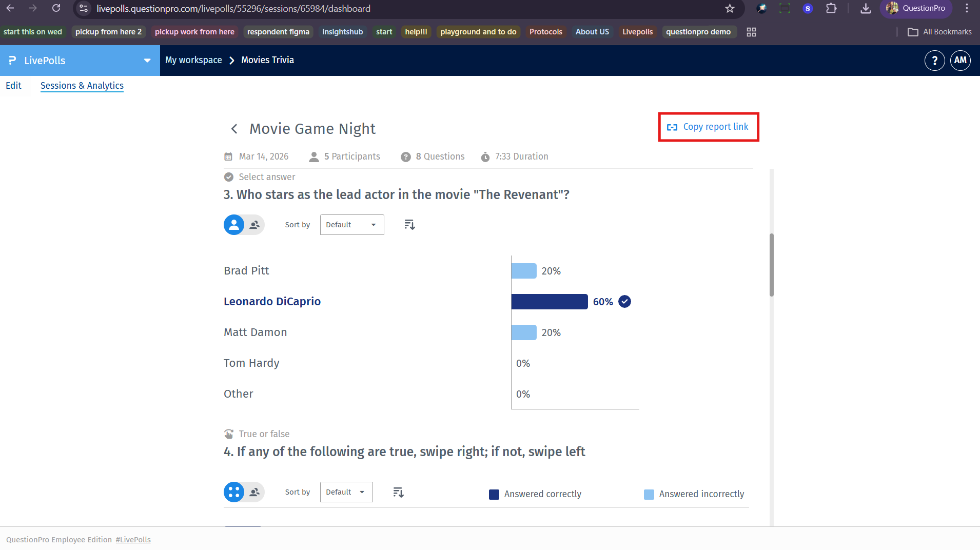Viewport: 980px width, 550px height.
Task: Click the Participants icon showing 5 Participants
Action: pyautogui.click(x=313, y=156)
